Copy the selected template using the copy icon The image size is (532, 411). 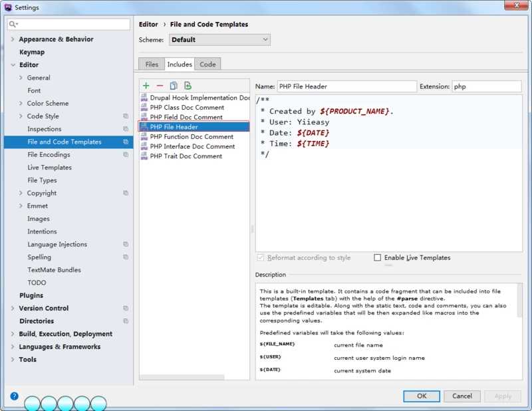(174, 86)
